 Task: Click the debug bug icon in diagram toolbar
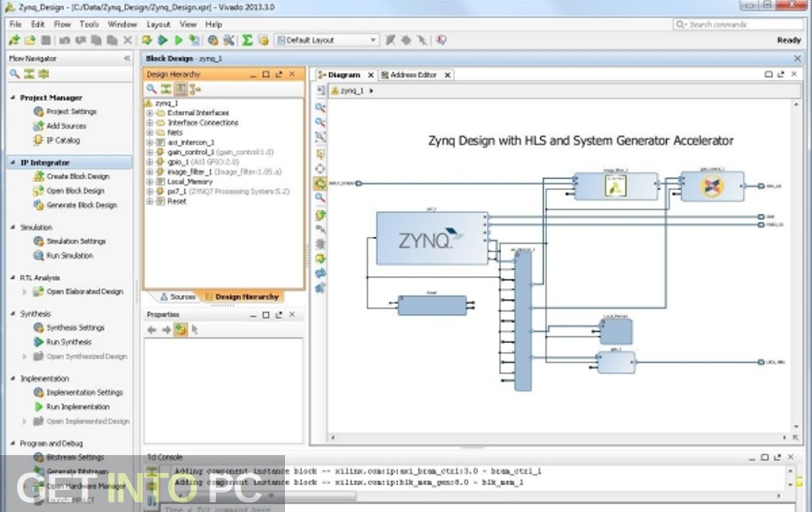click(x=321, y=244)
